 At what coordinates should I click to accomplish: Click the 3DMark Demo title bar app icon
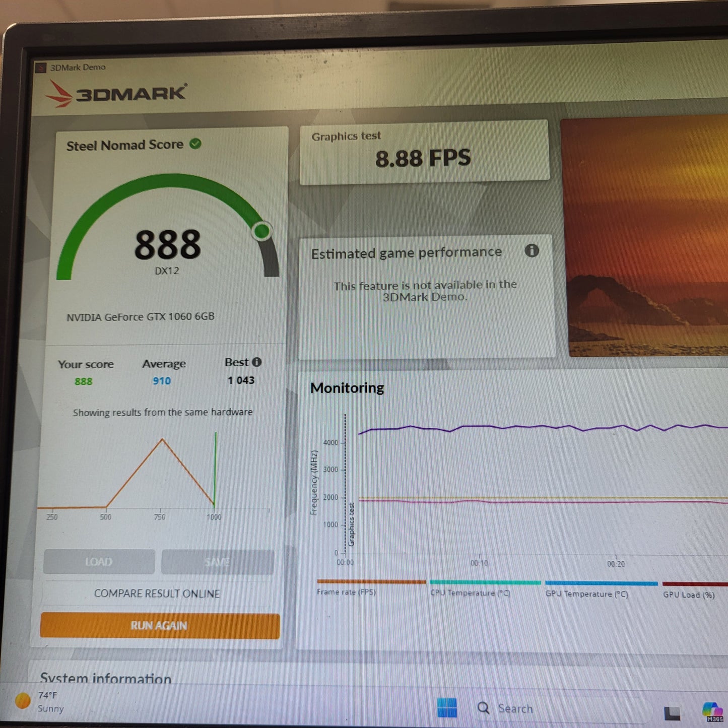[x=41, y=68]
